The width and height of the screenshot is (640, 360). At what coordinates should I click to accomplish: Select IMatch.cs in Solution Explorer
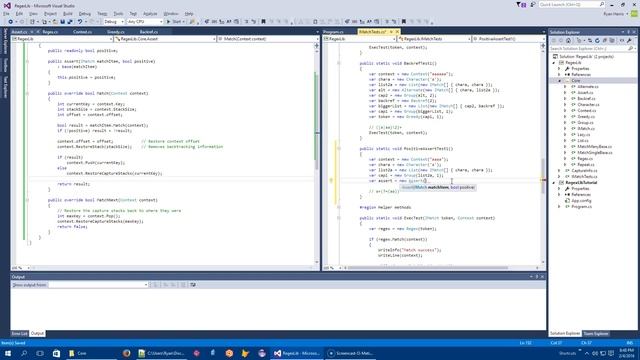[586, 129]
